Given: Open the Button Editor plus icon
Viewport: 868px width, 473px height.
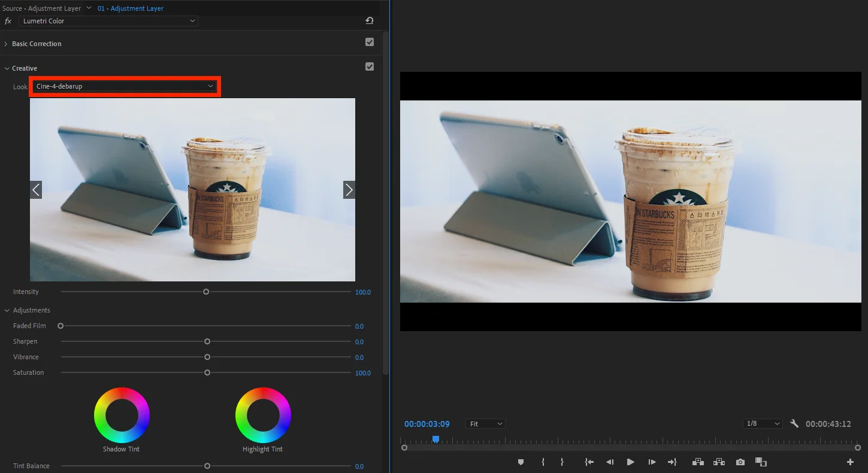Looking at the screenshot, I should (x=850, y=462).
